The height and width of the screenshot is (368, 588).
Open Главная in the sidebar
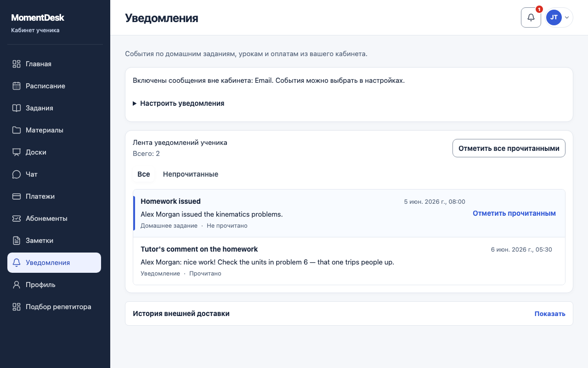coord(54,64)
